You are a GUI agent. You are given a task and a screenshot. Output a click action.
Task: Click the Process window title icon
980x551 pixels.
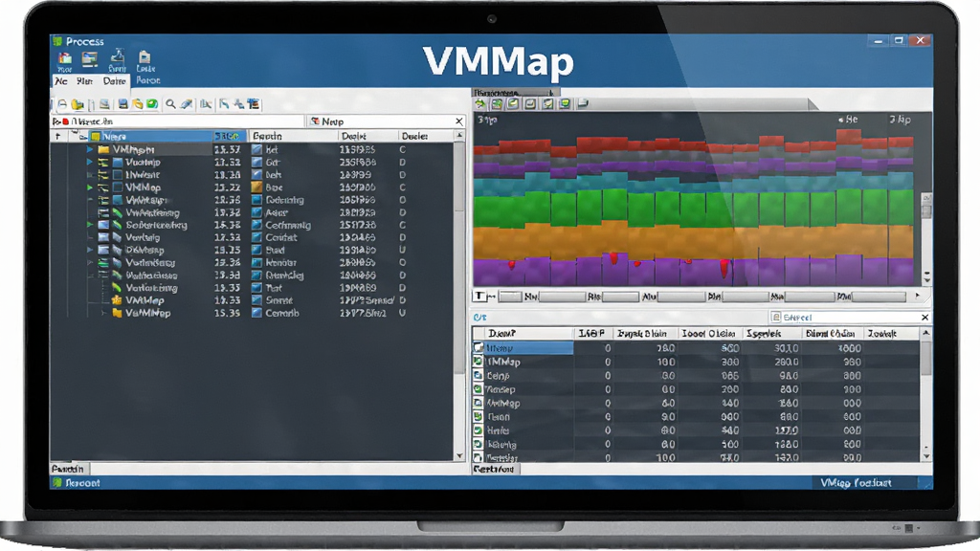click(57, 41)
